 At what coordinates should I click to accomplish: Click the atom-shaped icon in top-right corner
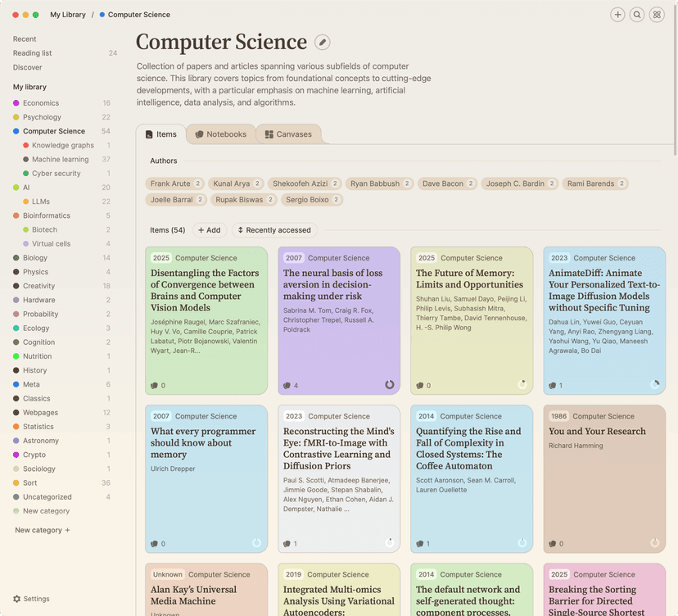pyautogui.click(x=656, y=15)
